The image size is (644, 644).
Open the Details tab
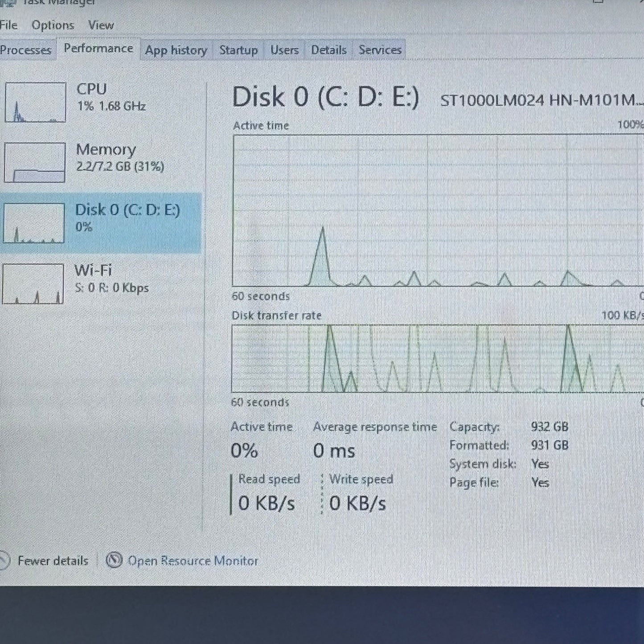coord(328,50)
